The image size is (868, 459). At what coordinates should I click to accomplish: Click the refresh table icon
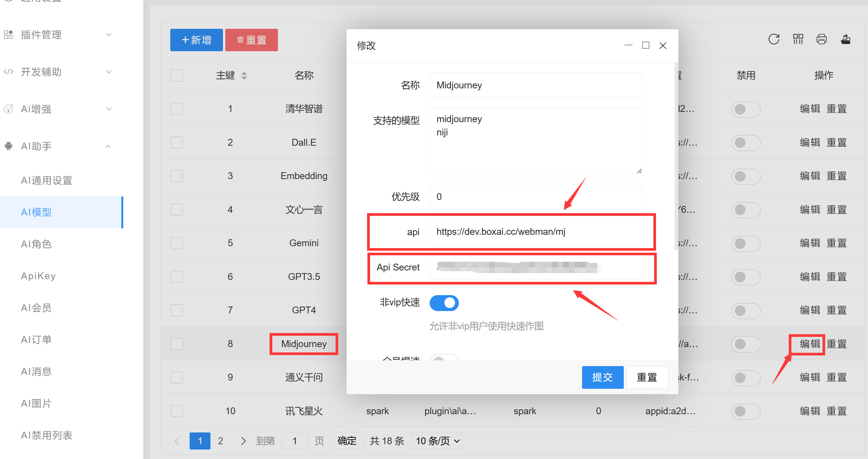point(774,39)
